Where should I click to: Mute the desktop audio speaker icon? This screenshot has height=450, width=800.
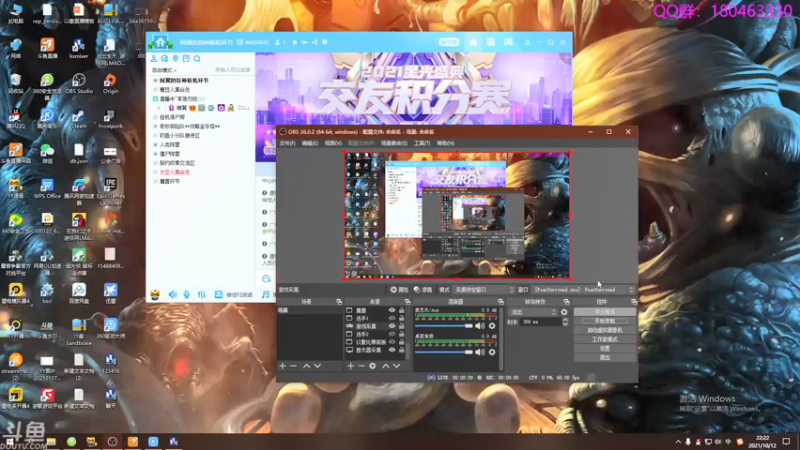click(x=480, y=352)
